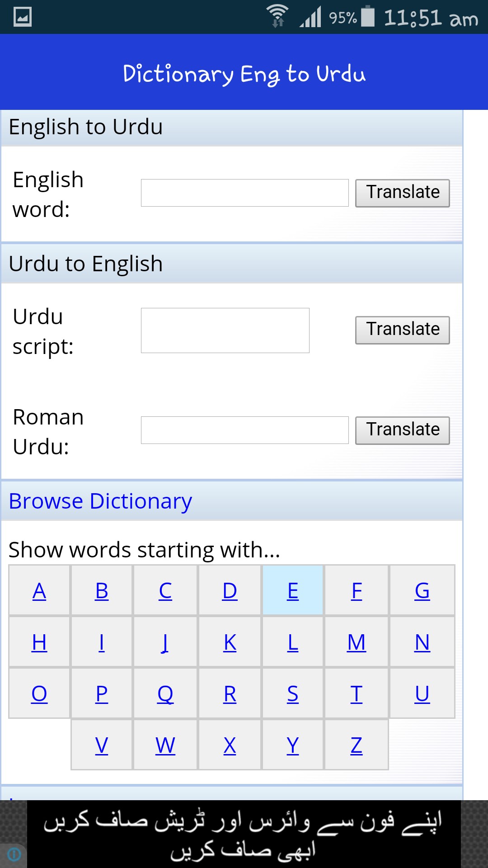Open words beginning with letter M
Image resolution: width=488 pixels, height=868 pixels.
pyautogui.click(x=357, y=642)
